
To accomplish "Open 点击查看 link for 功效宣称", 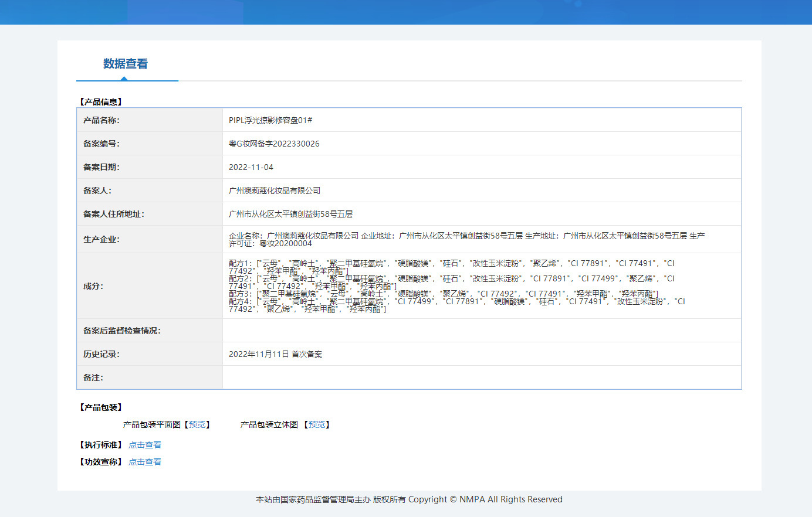I will click(x=145, y=462).
